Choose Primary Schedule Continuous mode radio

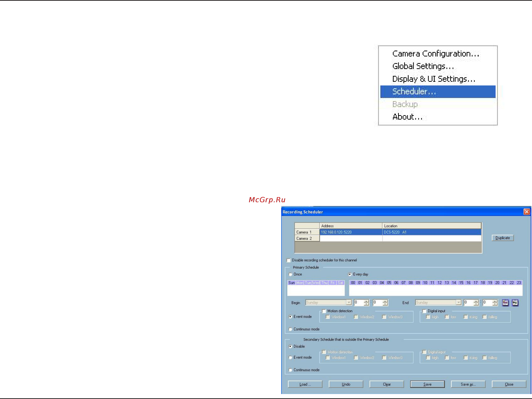291,329
